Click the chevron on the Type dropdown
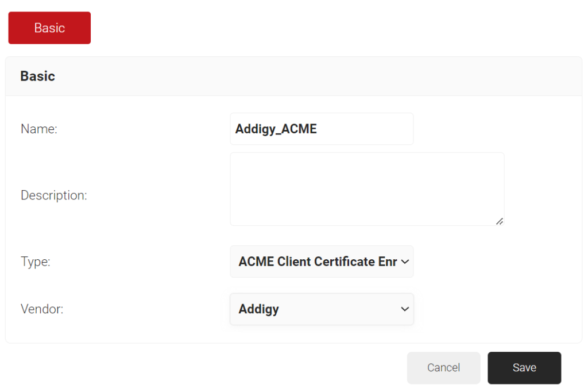Viewport: 588px width, 392px height. click(404, 262)
